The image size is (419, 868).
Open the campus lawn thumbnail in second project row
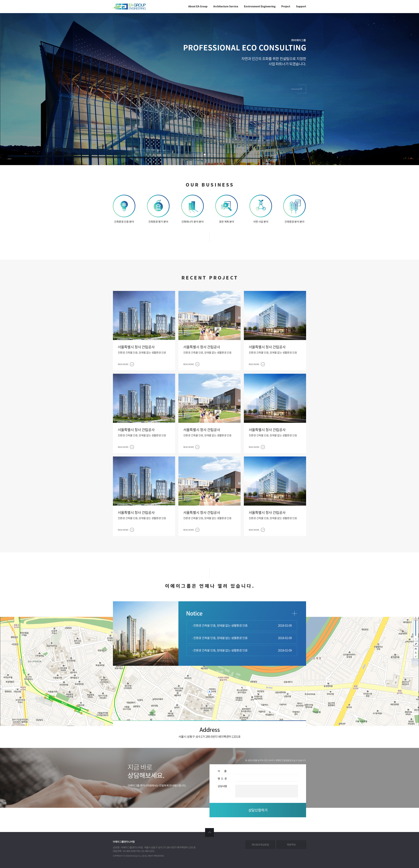209,398
